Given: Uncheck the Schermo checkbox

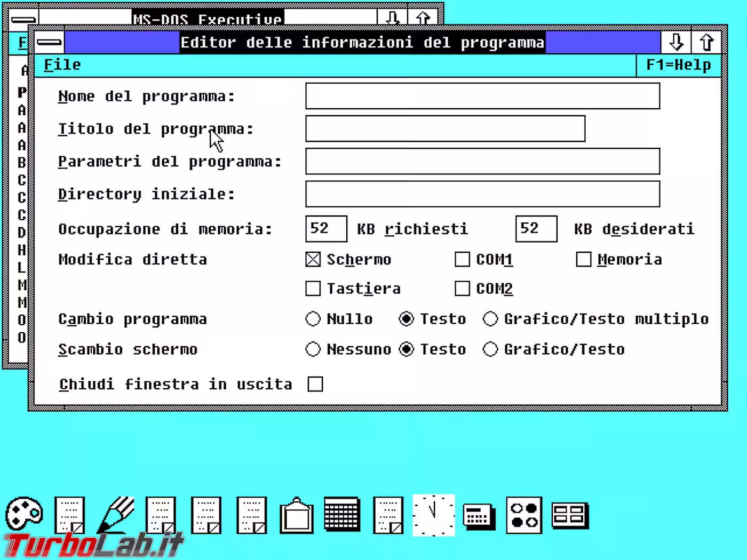Looking at the screenshot, I should [x=313, y=259].
